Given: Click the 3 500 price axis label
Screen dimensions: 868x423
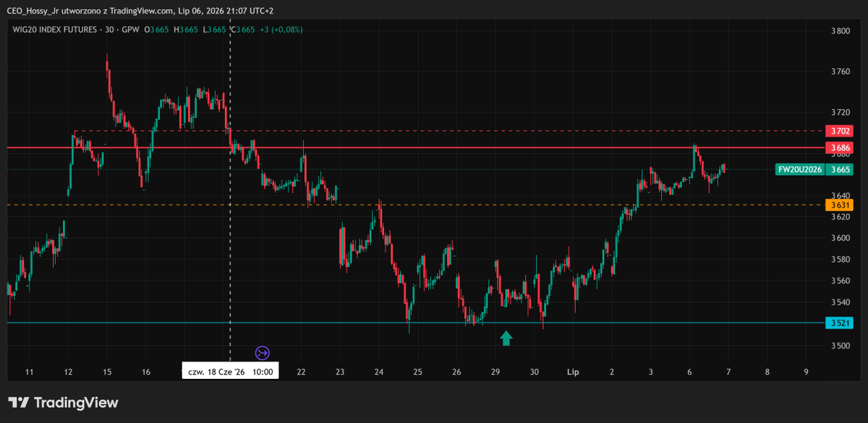Looking at the screenshot, I should click(841, 346).
